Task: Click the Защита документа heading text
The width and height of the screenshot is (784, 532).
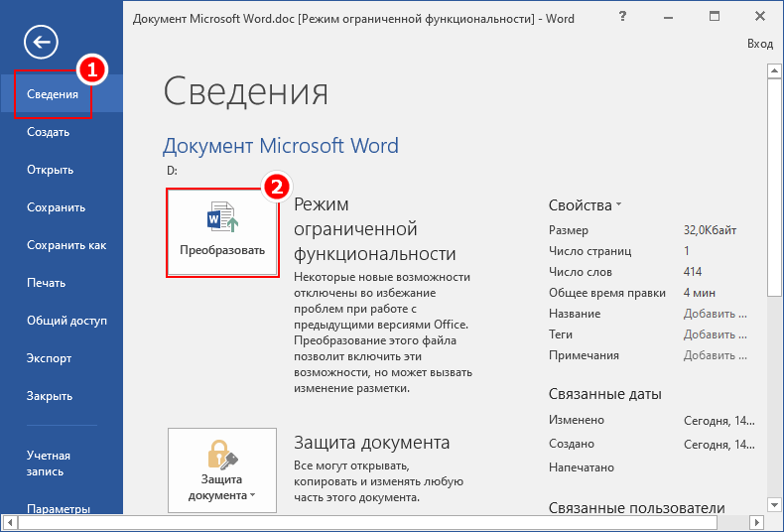Action: tap(371, 443)
